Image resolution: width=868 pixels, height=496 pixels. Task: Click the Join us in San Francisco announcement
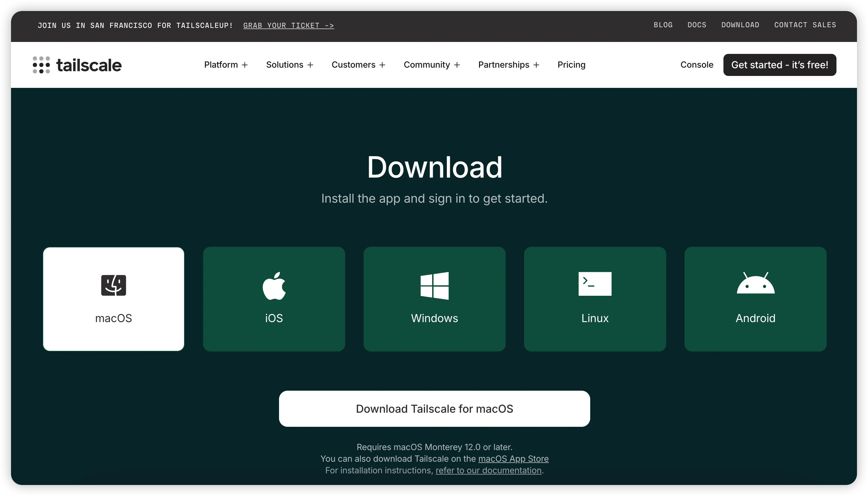pos(135,25)
